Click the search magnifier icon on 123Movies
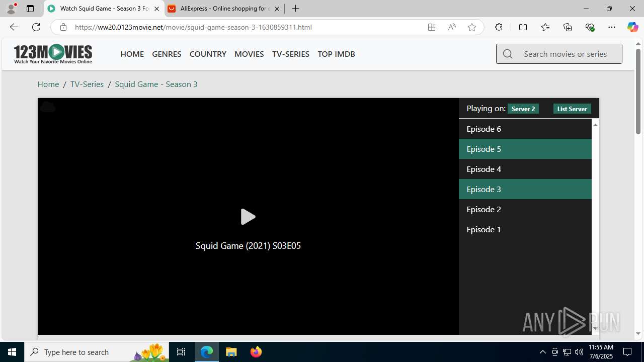Screen dimensions: 644x362 click(508, 54)
